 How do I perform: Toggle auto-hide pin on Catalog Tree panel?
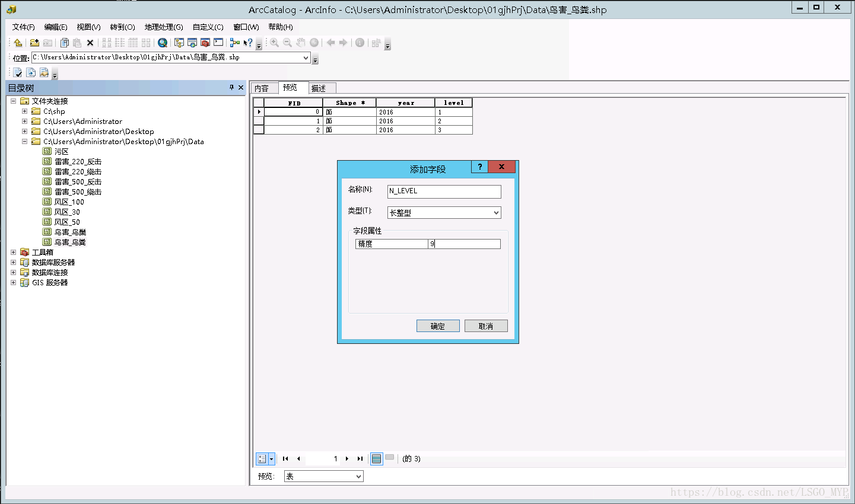231,87
